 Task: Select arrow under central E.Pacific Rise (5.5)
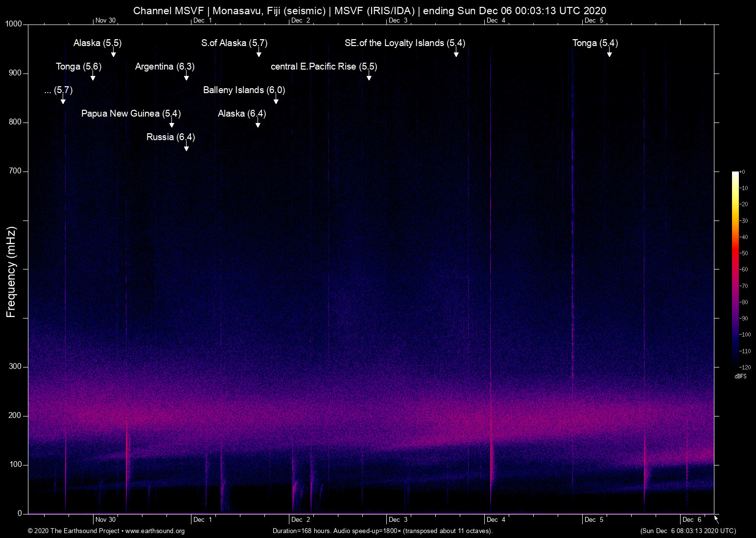click(x=369, y=76)
